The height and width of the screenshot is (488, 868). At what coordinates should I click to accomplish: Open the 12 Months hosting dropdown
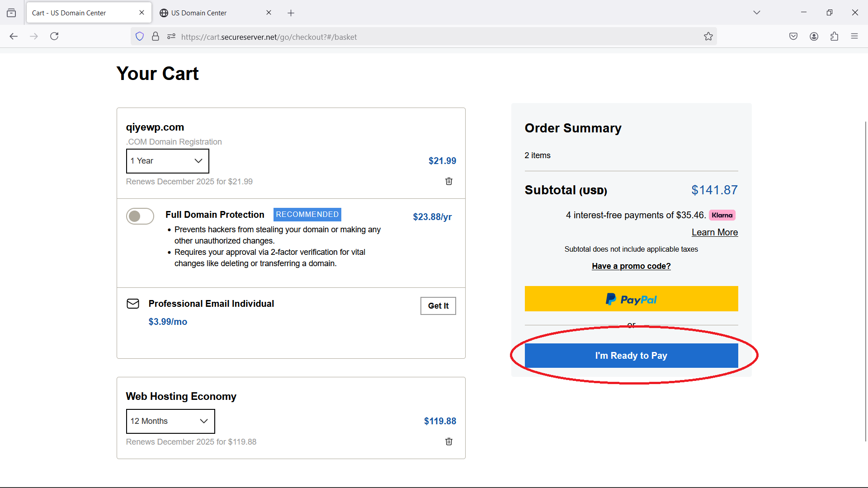pos(170,421)
